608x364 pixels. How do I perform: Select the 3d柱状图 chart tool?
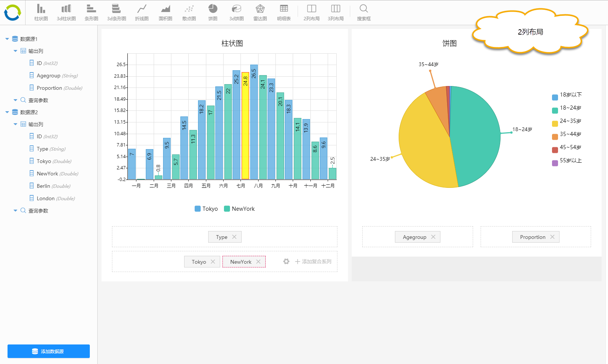click(x=66, y=12)
